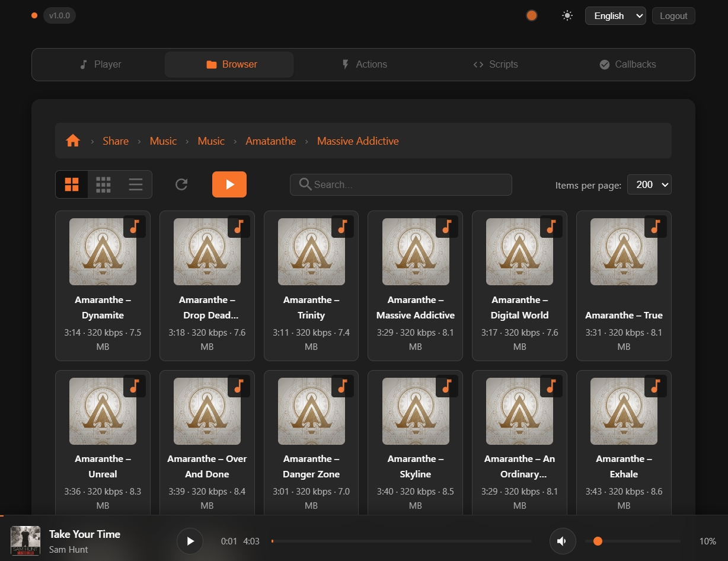728x561 pixels.
Task: Click the Logout button
Action: click(673, 16)
